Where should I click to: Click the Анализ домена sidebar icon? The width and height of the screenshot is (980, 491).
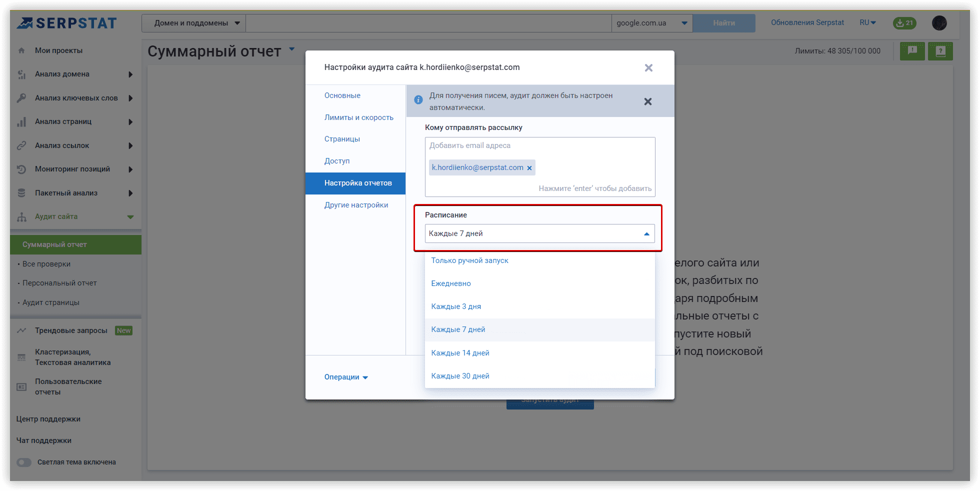(21, 74)
